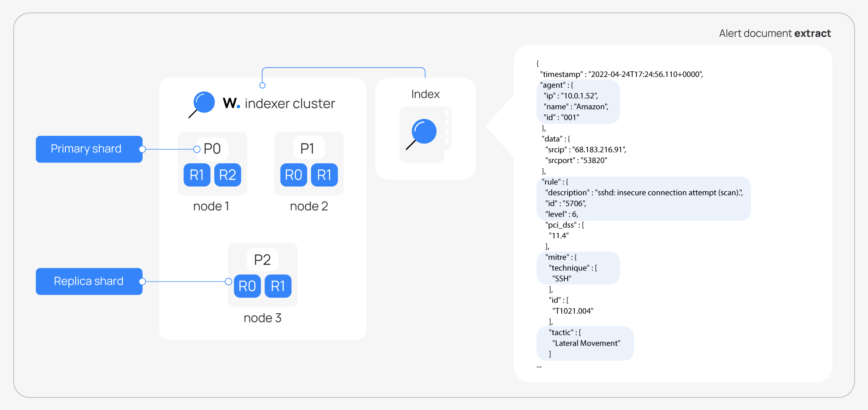Click the P1 primary shard on node 2
Screen dimensions: 868x410
tap(308, 148)
